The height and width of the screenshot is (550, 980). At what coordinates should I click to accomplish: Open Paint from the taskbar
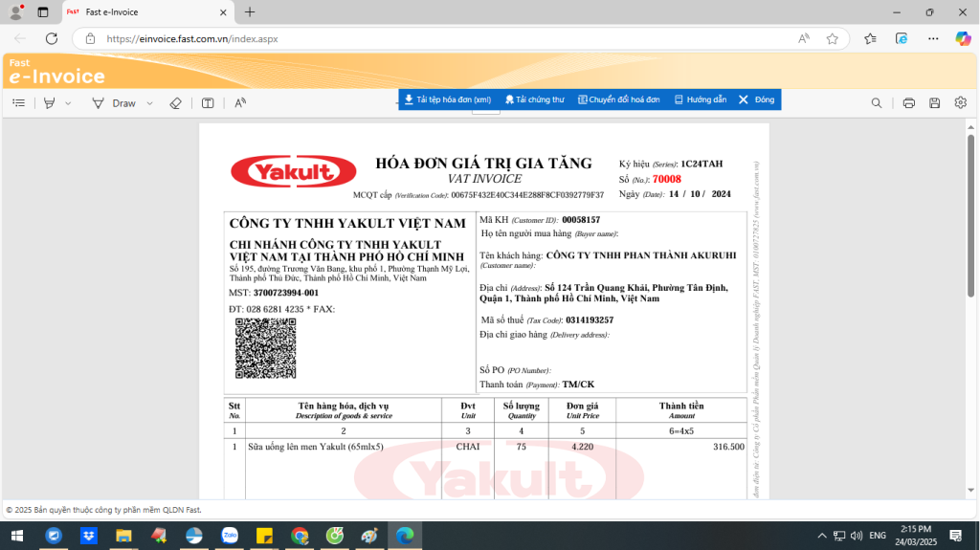coord(370,536)
